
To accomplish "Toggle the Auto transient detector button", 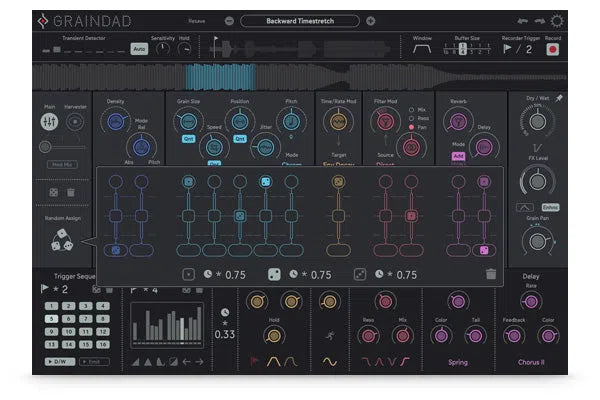I will (x=138, y=48).
